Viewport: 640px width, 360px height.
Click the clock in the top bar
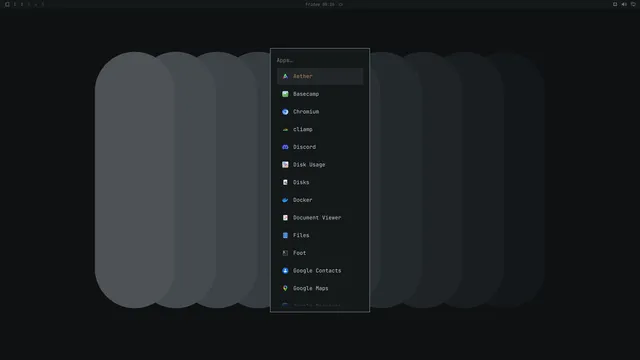[320, 4]
